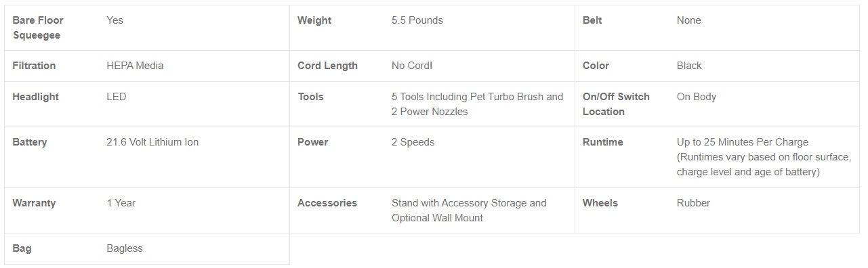868x268 pixels.
Task: Select the 21.6 Volt Lithium Ion text
Action: [x=152, y=142]
